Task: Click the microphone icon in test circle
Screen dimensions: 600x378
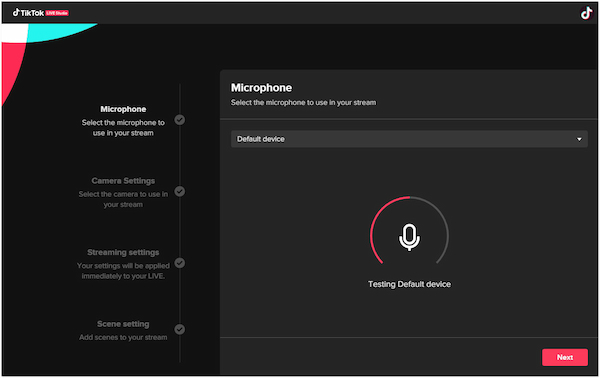Action: [409, 237]
